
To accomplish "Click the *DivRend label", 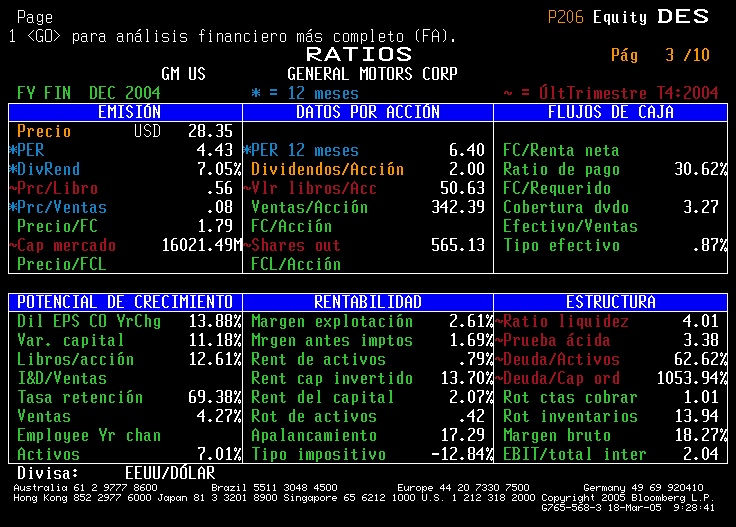I will pos(45,169).
